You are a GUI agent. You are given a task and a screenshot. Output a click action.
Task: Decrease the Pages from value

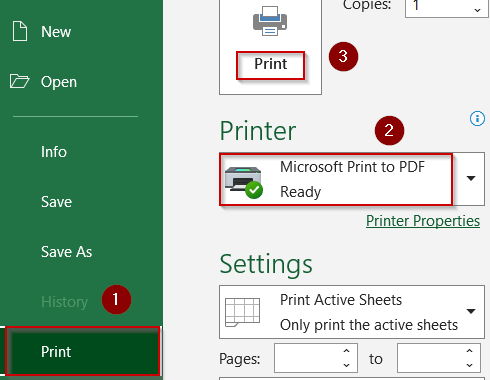coord(346,365)
